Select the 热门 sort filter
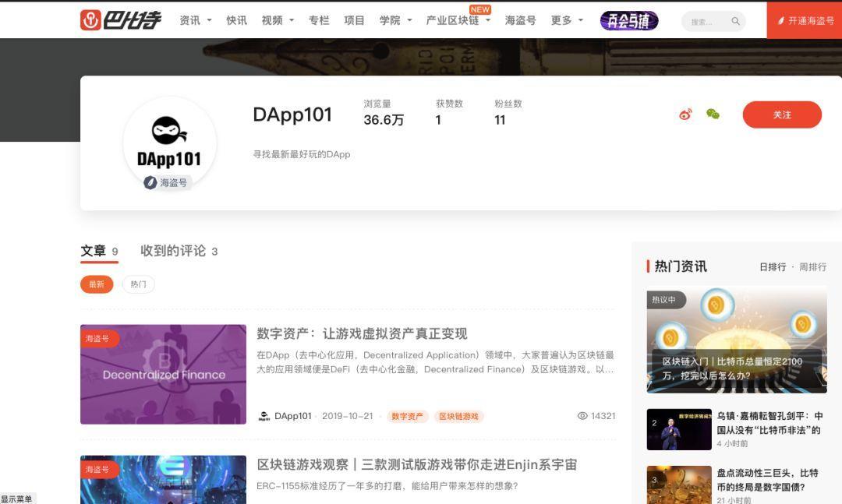The height and width of the screenshot is (504, 842). [x=138, y=284]
